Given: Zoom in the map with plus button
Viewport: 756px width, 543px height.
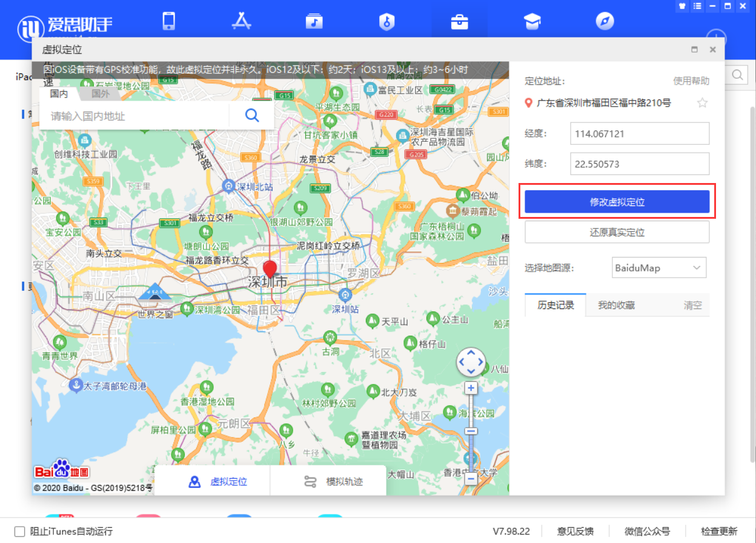Looking at the screenshot, I should [x=471, y=388].
